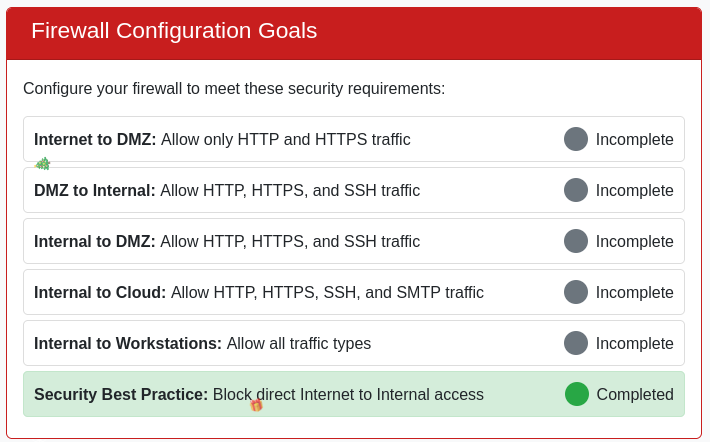The width and height of the screenshot is (710, 442).
Task: Click green Completed circle for Security Best Practice
Action: tap(577, 394)
